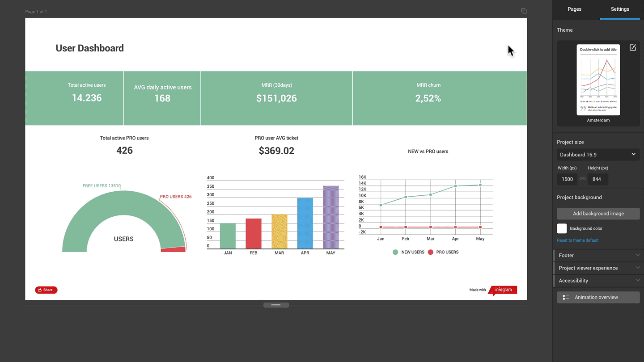
Task: Click the Reset to theme default link
Action: tap(577, 240)
